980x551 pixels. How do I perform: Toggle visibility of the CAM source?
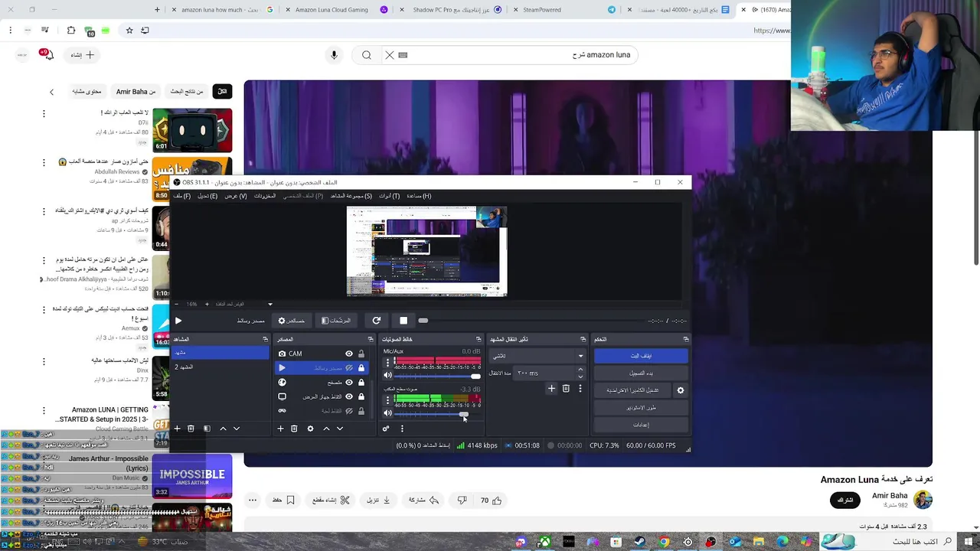[x=349, y=354]
